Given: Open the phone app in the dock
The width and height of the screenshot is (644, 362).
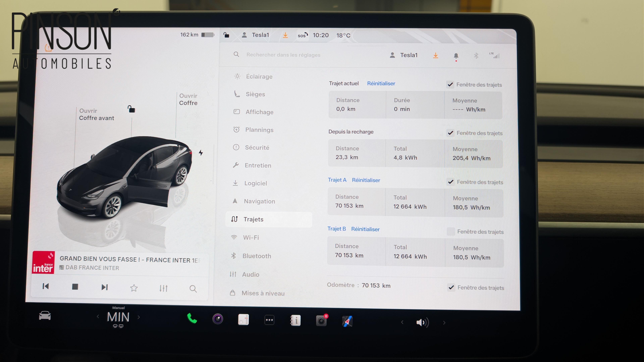Looking at the screenshot, I should point(192,318).
